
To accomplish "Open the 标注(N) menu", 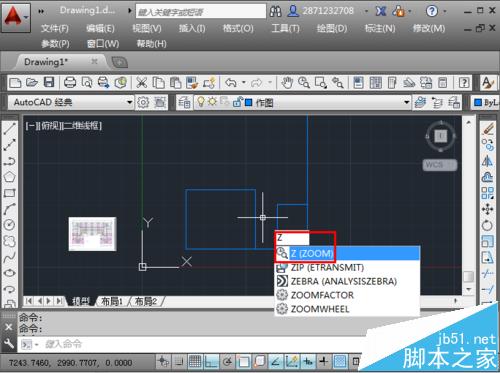I will 380,29.
